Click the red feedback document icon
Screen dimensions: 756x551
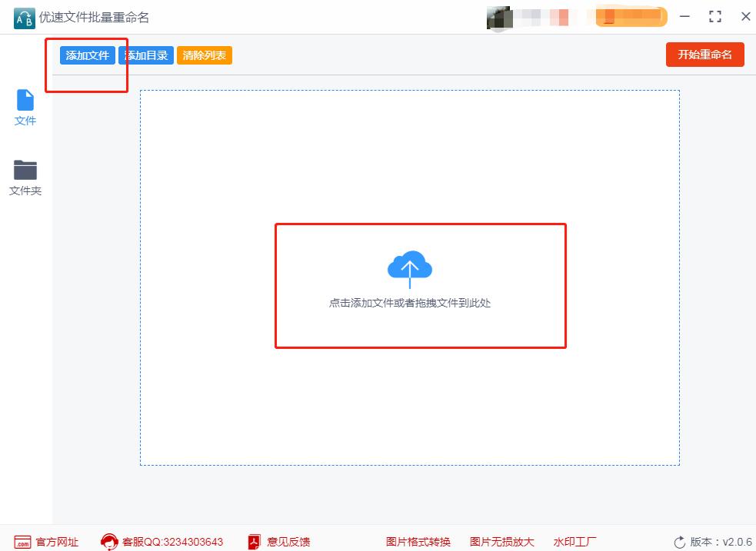(254, 542)
